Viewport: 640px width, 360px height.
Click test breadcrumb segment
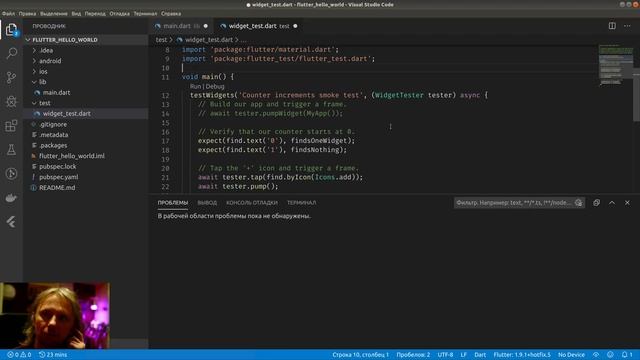pyautogui.click(x=161, y=40)
